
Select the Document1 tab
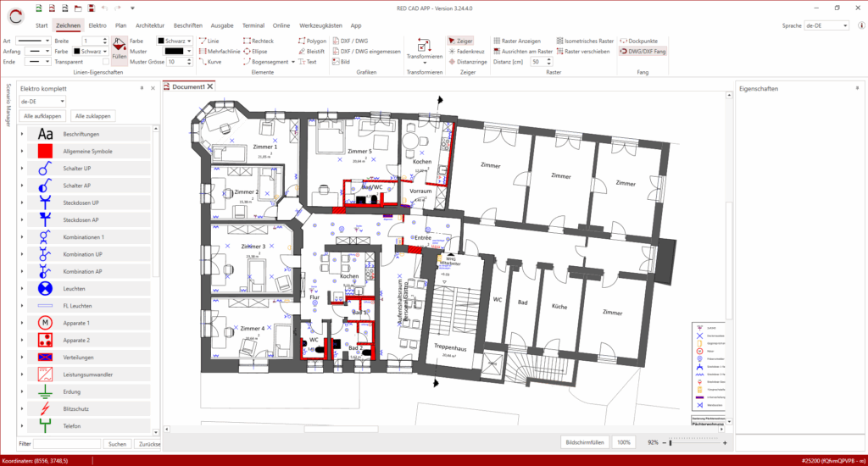coord(188,87)
